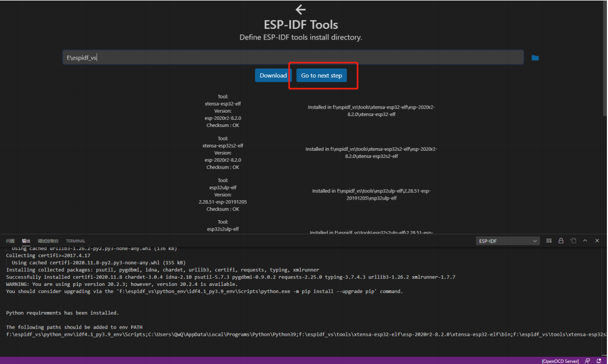Switch to the 调试控制台 panel tab
Viewport: 608px width, 364px height.
pyautogui.click(x=48, y=241)
